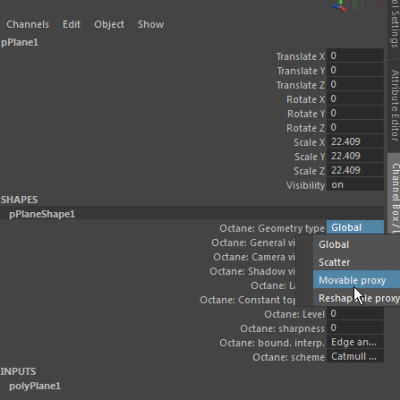Open the Show menu
Image resolution: width=400 pixels, height=400 pixels.
[151, 24]
